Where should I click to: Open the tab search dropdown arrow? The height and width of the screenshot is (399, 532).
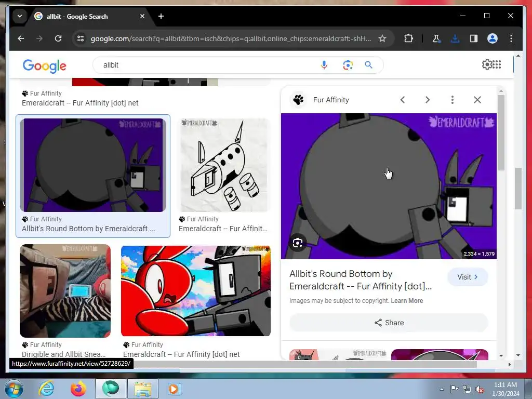(x=20, y=16)
